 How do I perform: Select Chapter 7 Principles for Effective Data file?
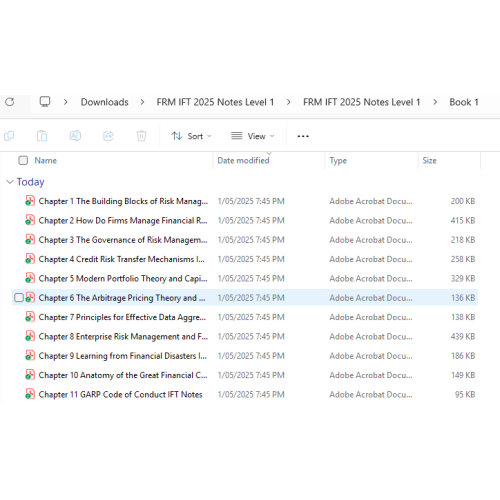122,317
